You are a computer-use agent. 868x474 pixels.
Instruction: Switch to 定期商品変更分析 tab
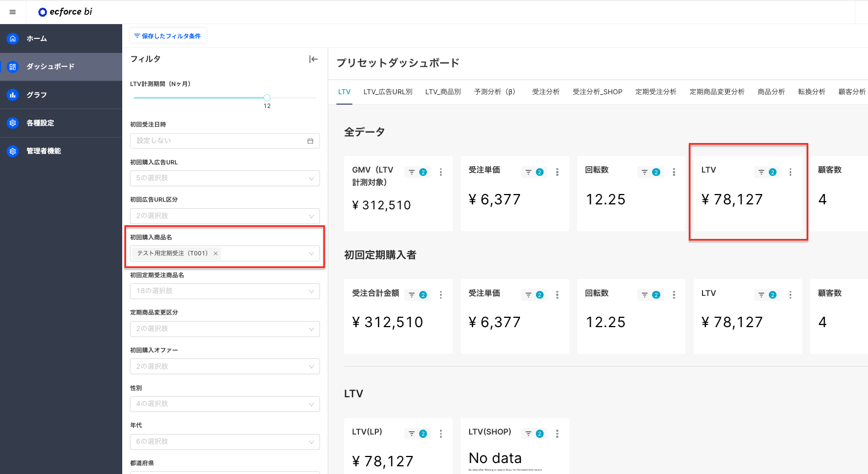[717, 92]
